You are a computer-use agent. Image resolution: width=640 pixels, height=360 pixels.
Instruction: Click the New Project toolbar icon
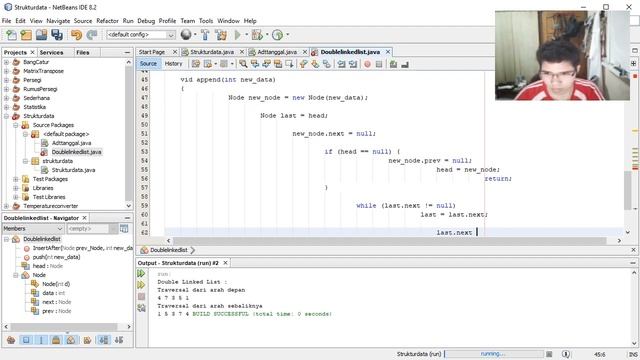26,35
